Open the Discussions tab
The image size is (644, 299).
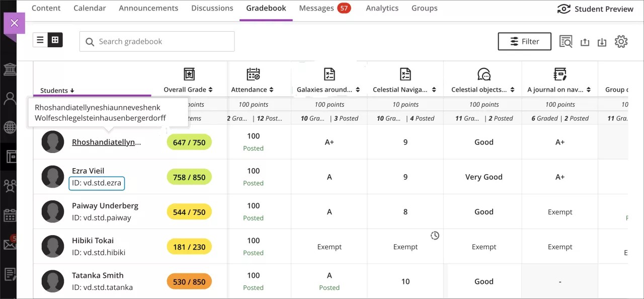click(212, 8)
